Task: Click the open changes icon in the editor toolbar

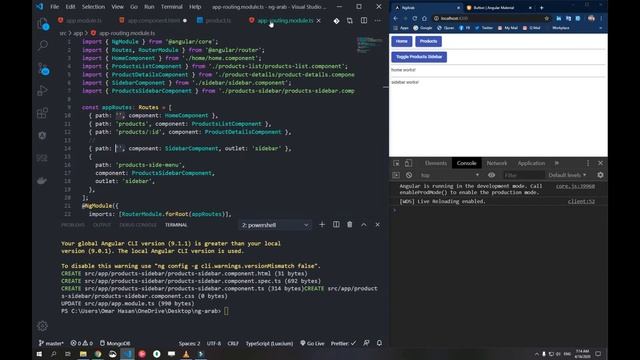Action: (x=350, y=20)
